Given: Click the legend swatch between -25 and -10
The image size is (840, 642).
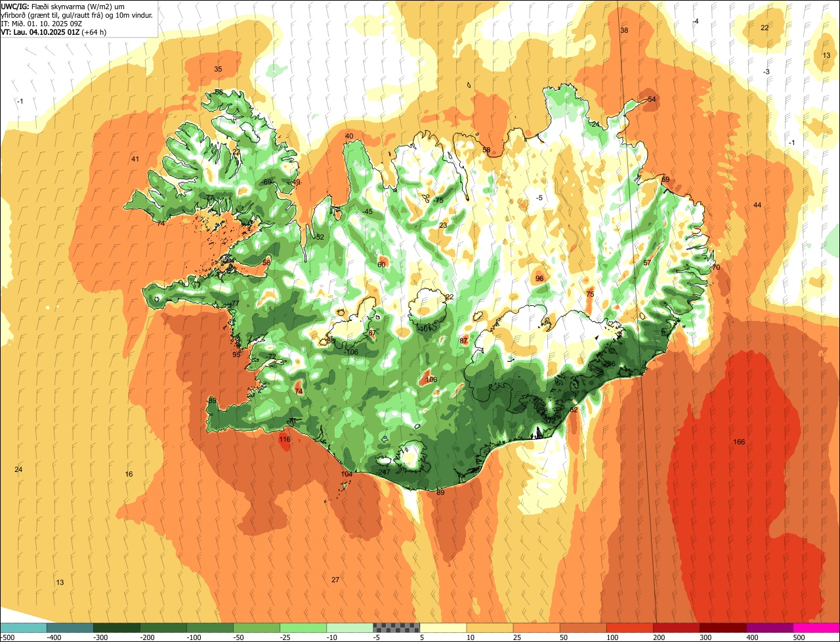Looking at the screenshot, I should (x=303, y=628).
